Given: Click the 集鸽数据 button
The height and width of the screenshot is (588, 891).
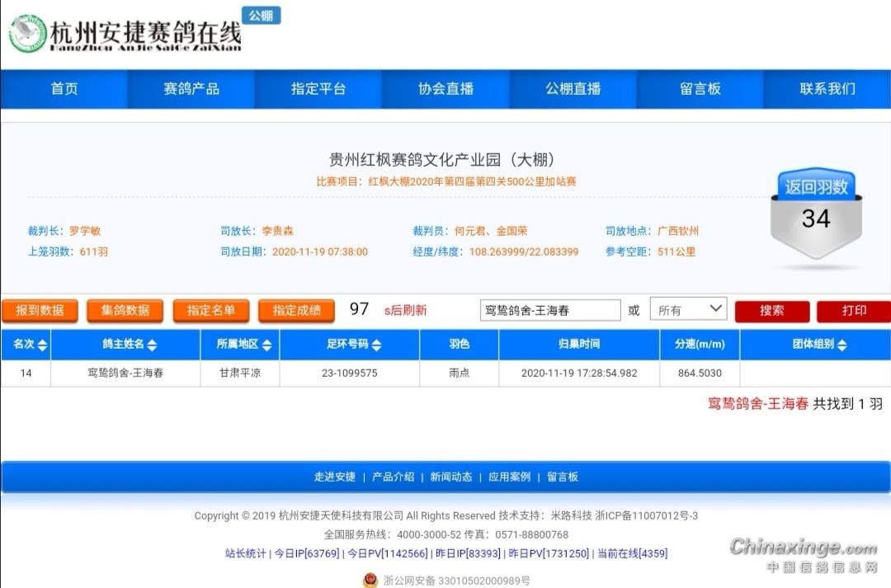Looking at the screenshot, I should [125, 310].
